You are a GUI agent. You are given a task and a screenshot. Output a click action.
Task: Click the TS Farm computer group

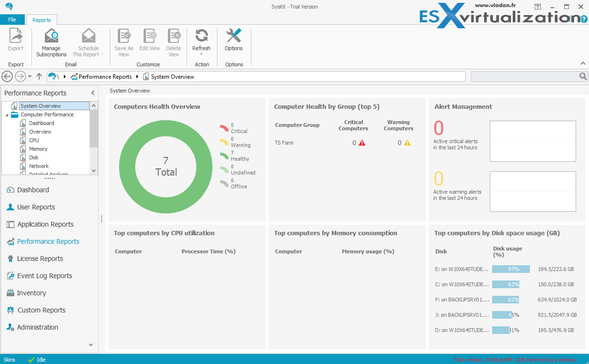click(x=284, y=143)
